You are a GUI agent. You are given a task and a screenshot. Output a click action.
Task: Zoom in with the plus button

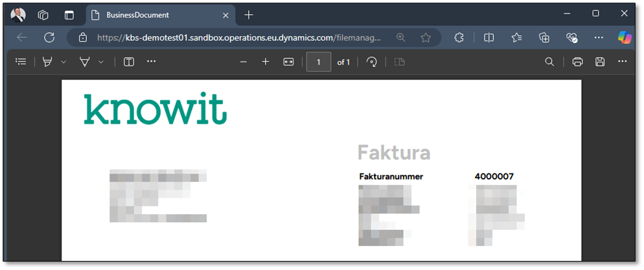[265, 62]
